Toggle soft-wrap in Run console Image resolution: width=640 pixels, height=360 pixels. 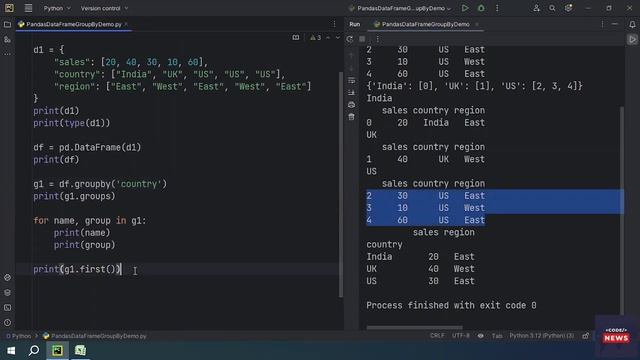click(351, 81)
